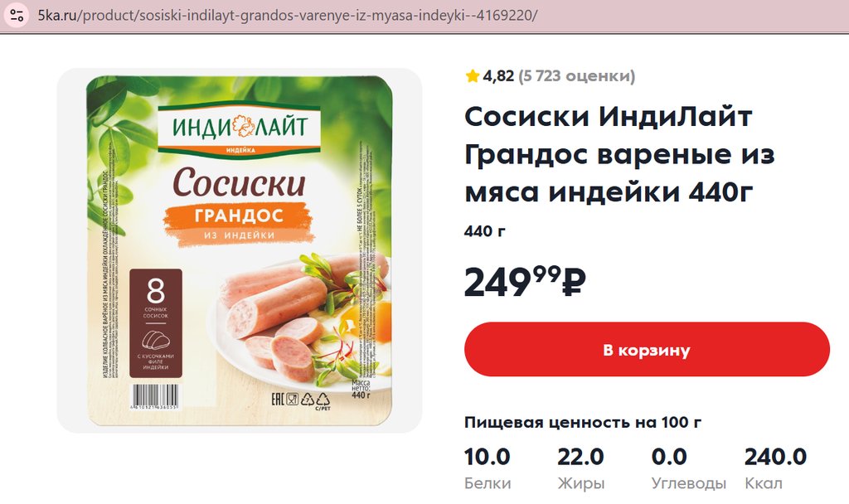Click the site settings icon in address bar
Viewport: 849px width, 504px height.
coord(17,15)
